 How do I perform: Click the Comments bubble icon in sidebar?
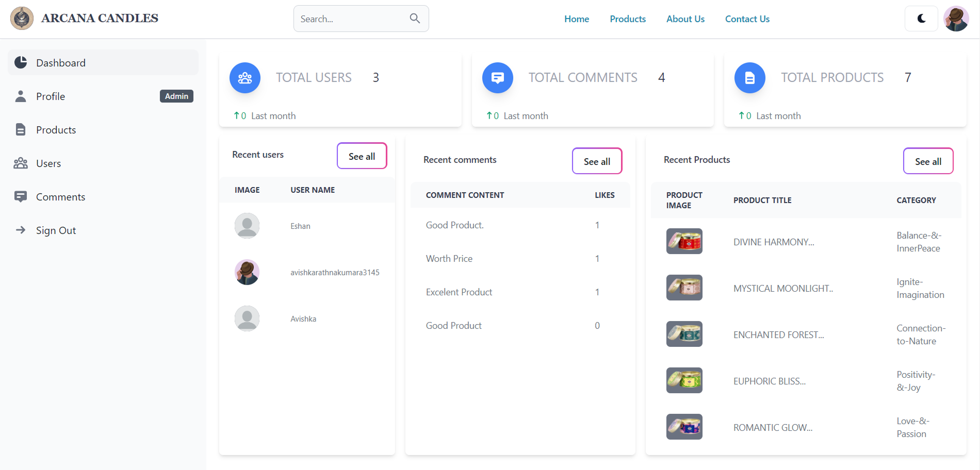pyautogui.click(x=21, y=197)
